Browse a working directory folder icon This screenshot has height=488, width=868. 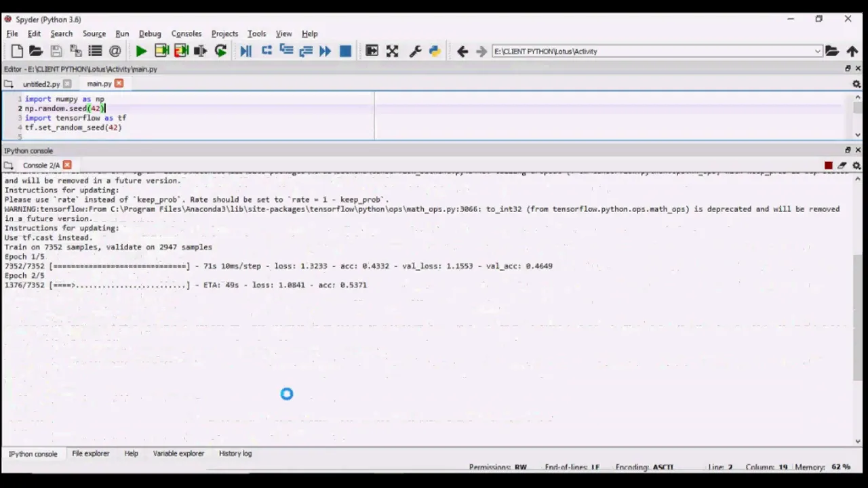832,51
